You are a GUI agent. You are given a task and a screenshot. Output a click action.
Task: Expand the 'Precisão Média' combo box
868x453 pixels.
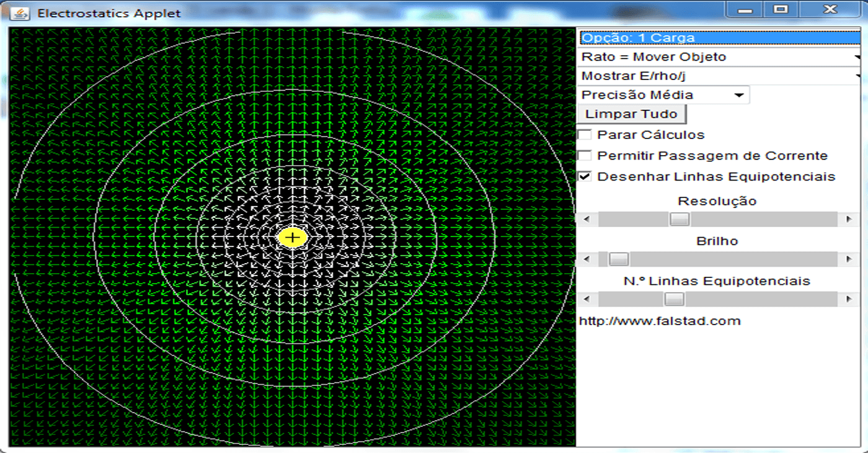(x=663, y=95)
